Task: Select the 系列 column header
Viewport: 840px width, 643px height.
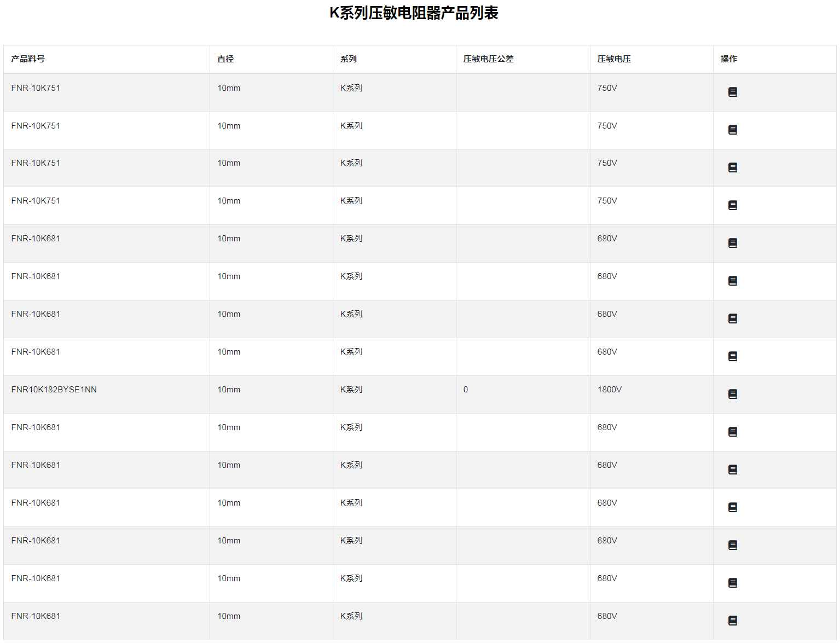Action: pyautogui.click(x=349, y=59)
